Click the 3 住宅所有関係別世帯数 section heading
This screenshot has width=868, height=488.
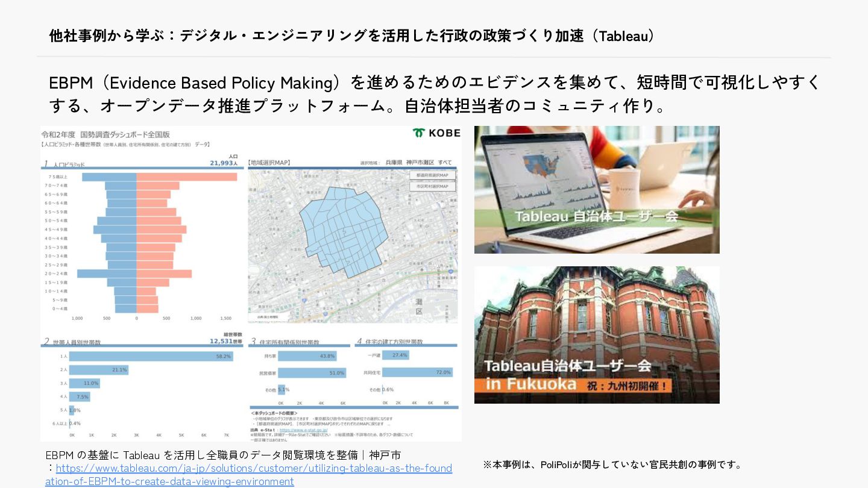[x=285, y=342]
